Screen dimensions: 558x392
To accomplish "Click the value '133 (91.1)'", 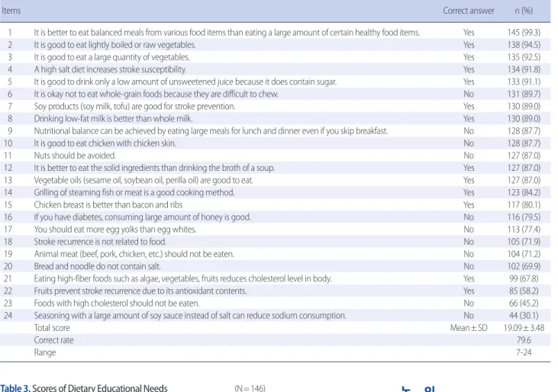I will (x=524, y=82).
